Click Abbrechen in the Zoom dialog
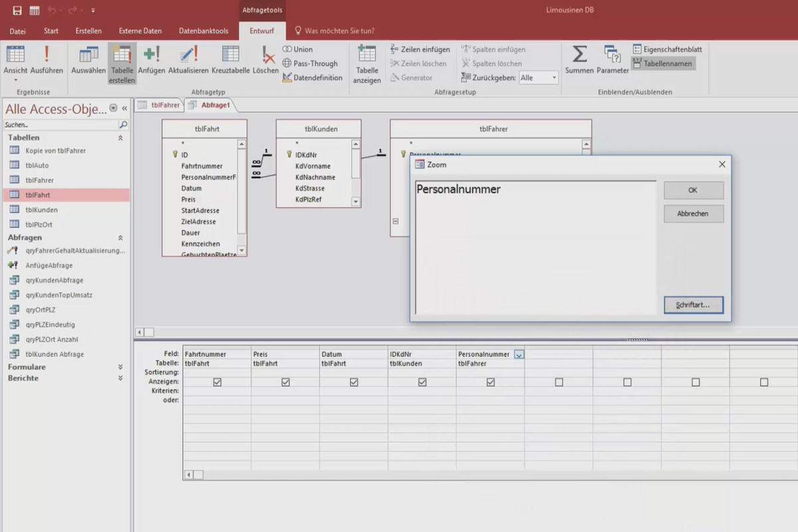This screenshot has height=532, width=798. (693, 213)
